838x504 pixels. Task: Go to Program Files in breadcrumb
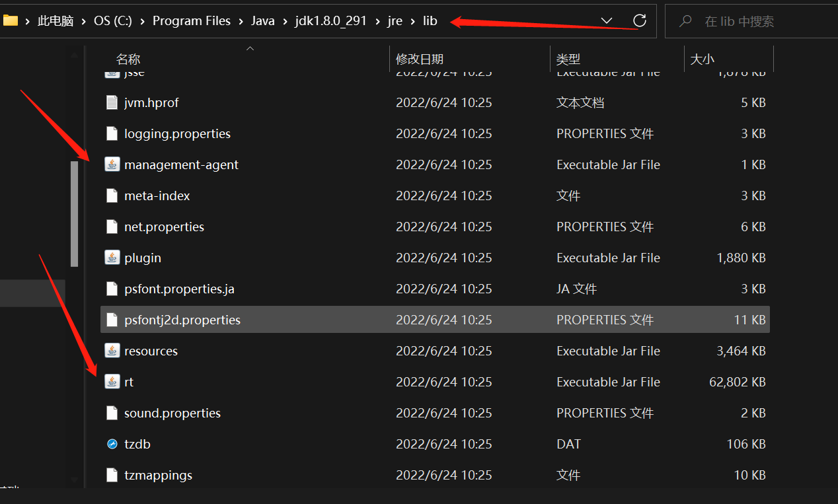192,21
